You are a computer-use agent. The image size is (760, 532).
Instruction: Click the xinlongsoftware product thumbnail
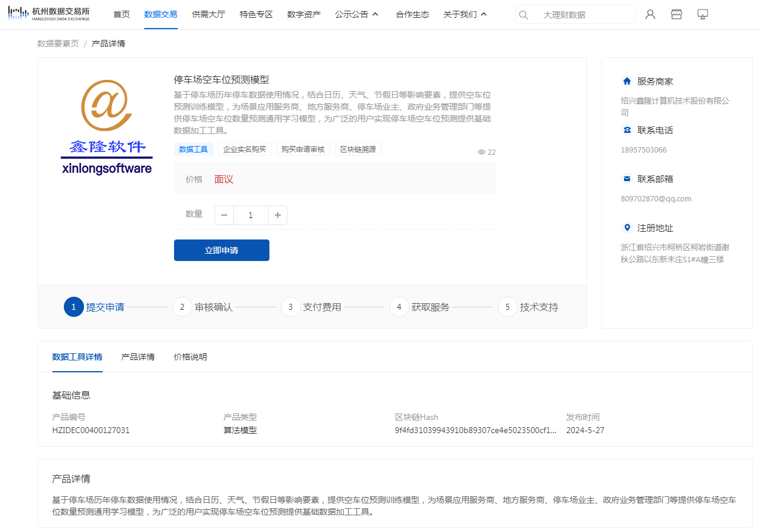(x=107, y=127)
